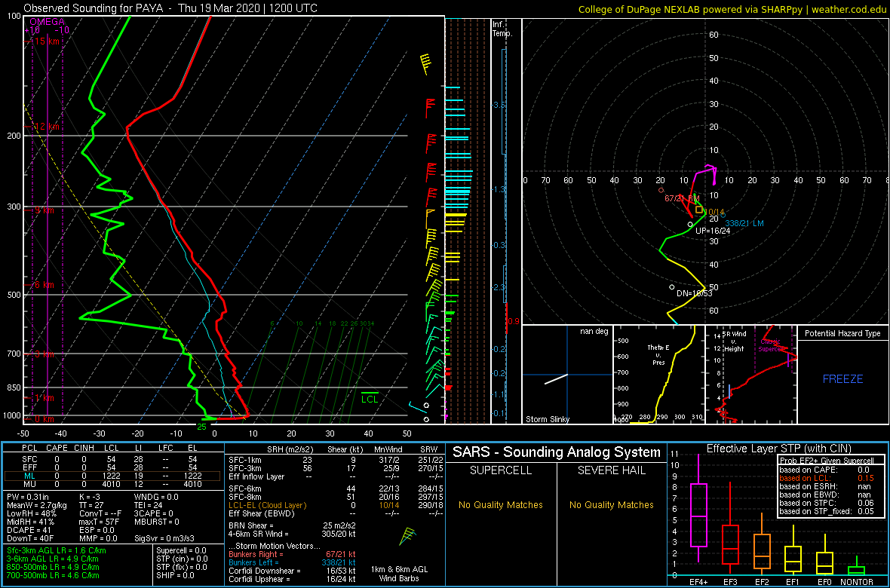Click the SFC-1km kinematics row
The height and width of the screenshot is (588, 890).
click(x=334, y=461)
